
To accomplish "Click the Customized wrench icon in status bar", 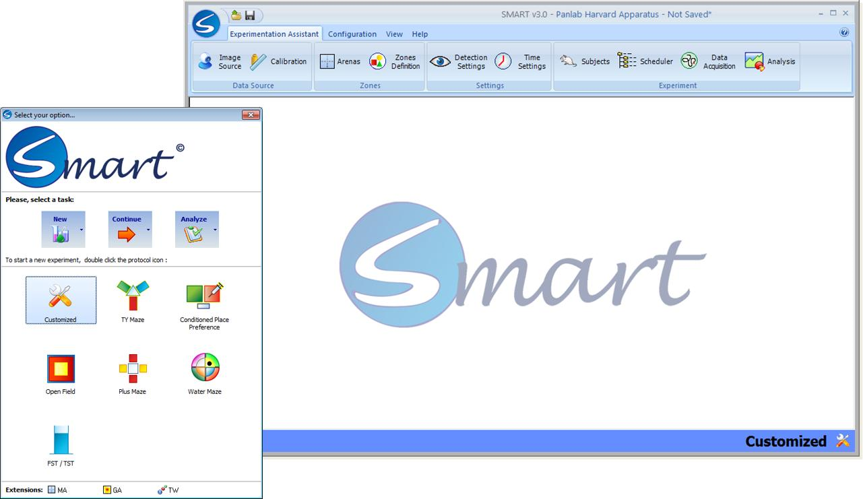I will coord(843,441).
